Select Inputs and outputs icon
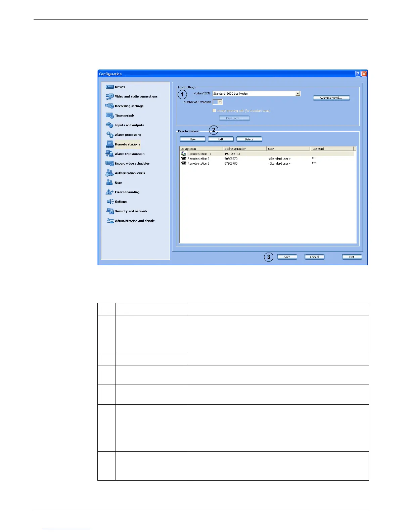The image size is (411, 532). [x=110, y=125]
